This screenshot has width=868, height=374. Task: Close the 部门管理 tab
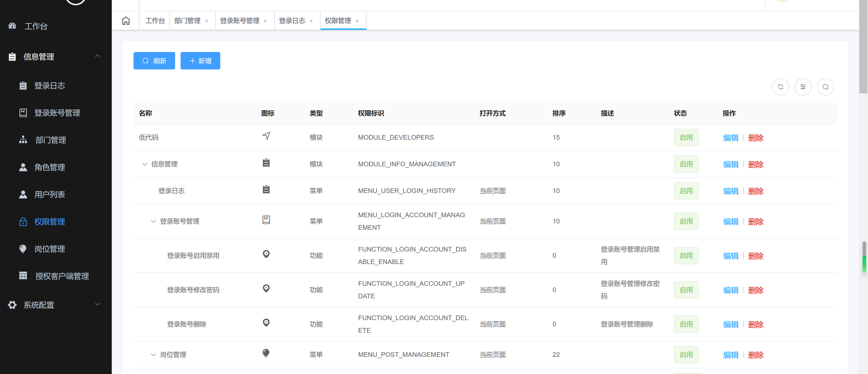click(x=207, y=21)
